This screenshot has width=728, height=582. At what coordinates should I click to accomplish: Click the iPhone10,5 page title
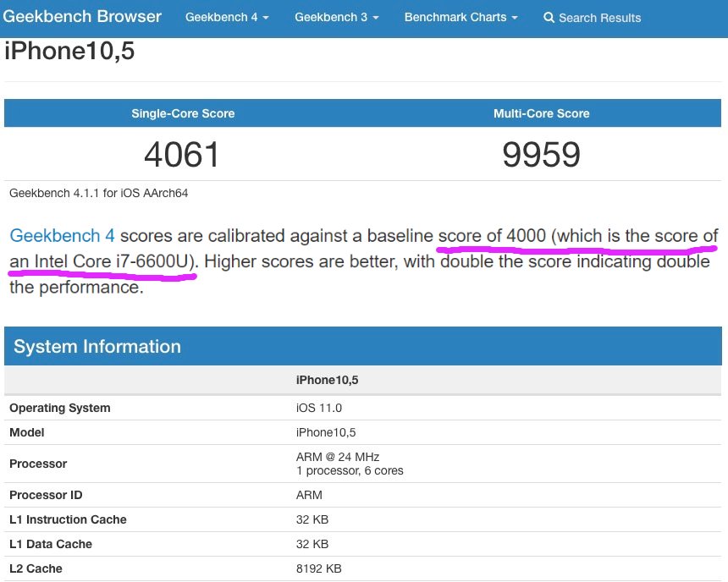coord(69,52)
